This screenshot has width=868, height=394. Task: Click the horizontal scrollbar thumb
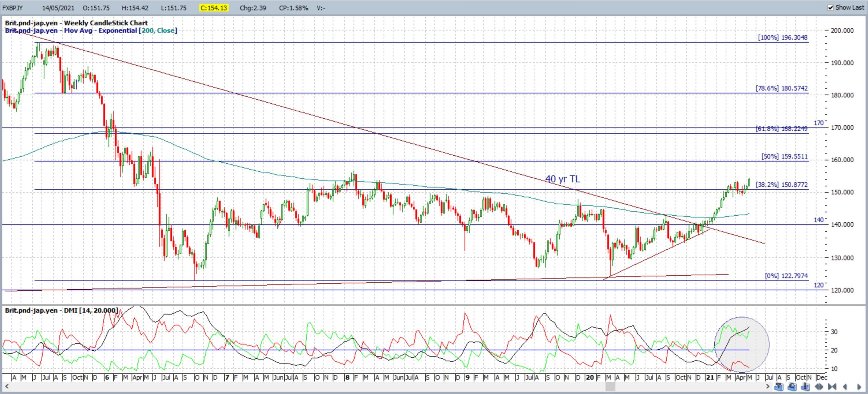click(x=610, y=386)
